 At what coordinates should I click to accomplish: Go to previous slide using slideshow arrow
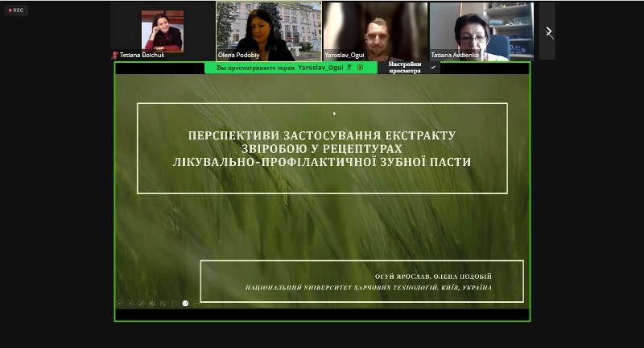point(119,303)
